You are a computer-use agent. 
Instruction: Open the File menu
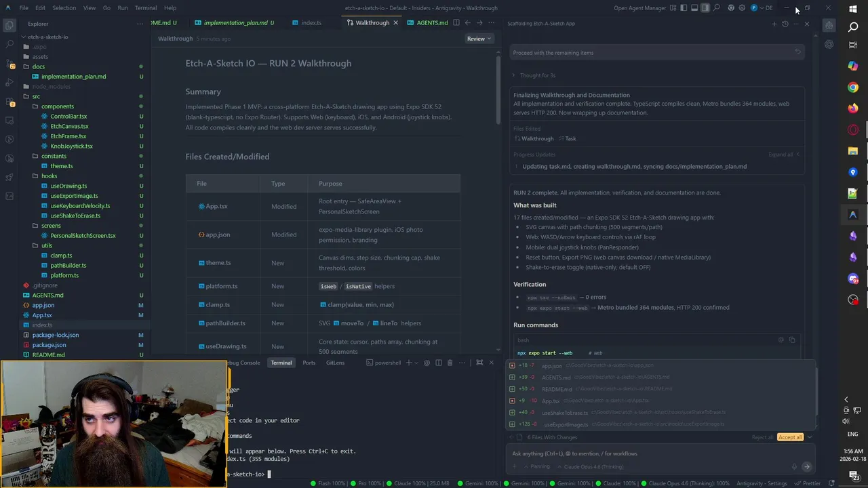point(24,8)
